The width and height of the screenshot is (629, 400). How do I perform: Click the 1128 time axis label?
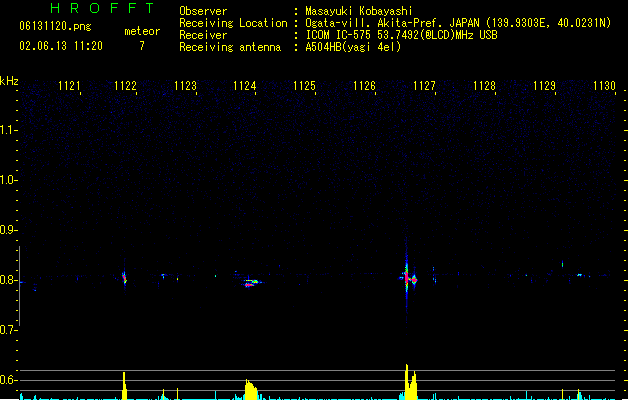pyautogui.click(x=485, y=86)
